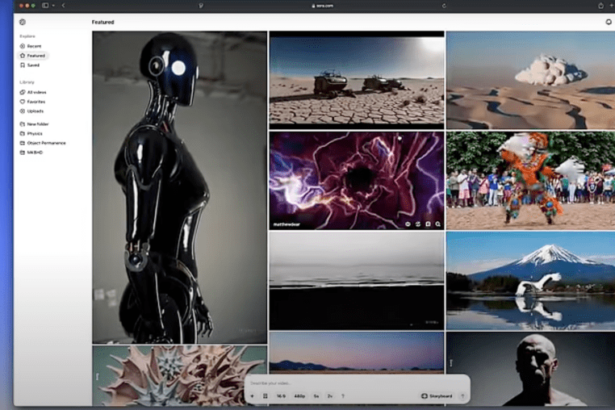Click the plus attach button in prompt bar
The image size is (615, 410).
point(252,396)
